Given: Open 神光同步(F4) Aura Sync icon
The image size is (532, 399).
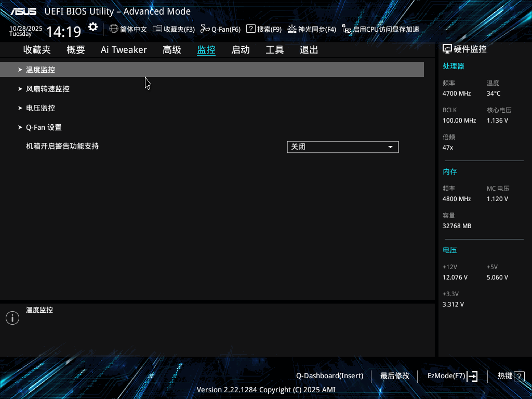Looking at the screenshot, I should [292, 29].
